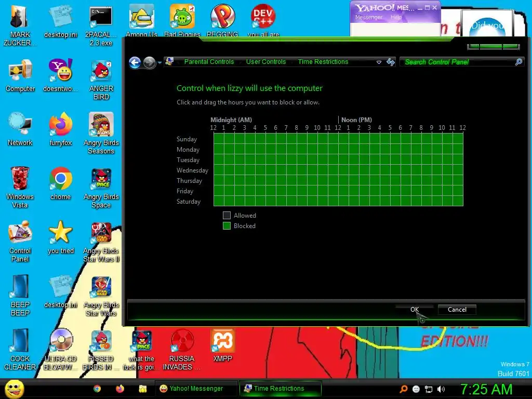Open the Bad Piggies desktop shortcut

tap(182, 20)
